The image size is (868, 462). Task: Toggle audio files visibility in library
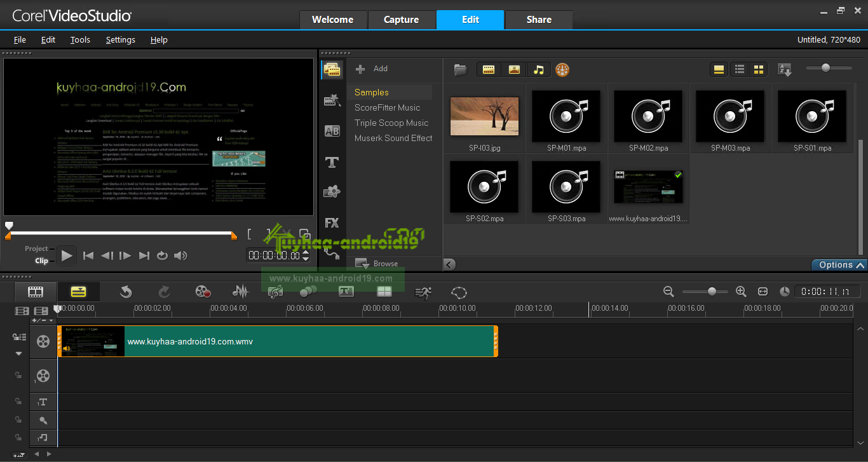(x=538, y=69)
